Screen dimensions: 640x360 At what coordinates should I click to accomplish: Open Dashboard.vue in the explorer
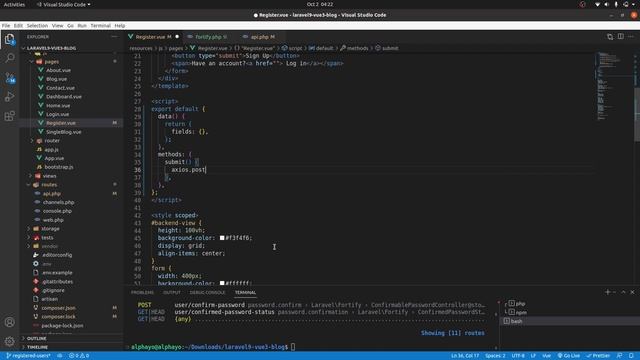[x=64, y=97]
